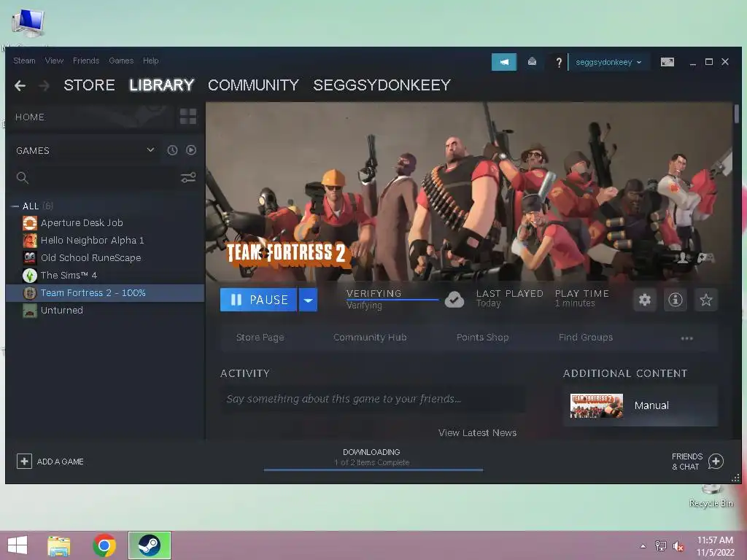Image resolution: width=747 pixels, height=560 pixels.
Task: Open the Team Fortress 2 manage gear
Action: [x=645, y=300]
